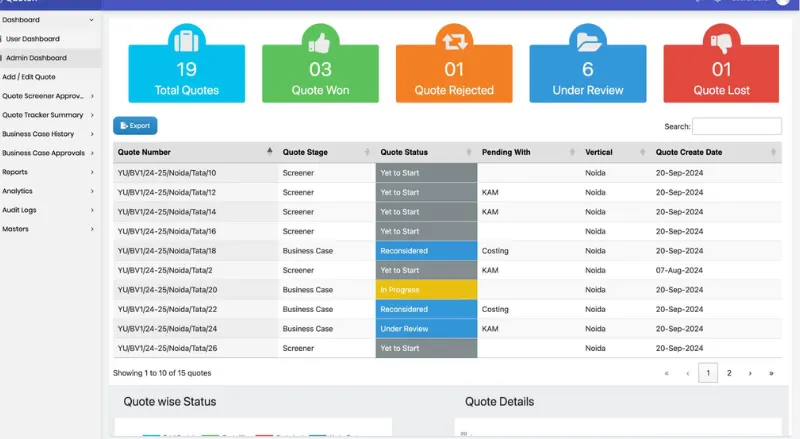
Task: Click the folder icon on Under Review card
Action: (x=588, y=42)
